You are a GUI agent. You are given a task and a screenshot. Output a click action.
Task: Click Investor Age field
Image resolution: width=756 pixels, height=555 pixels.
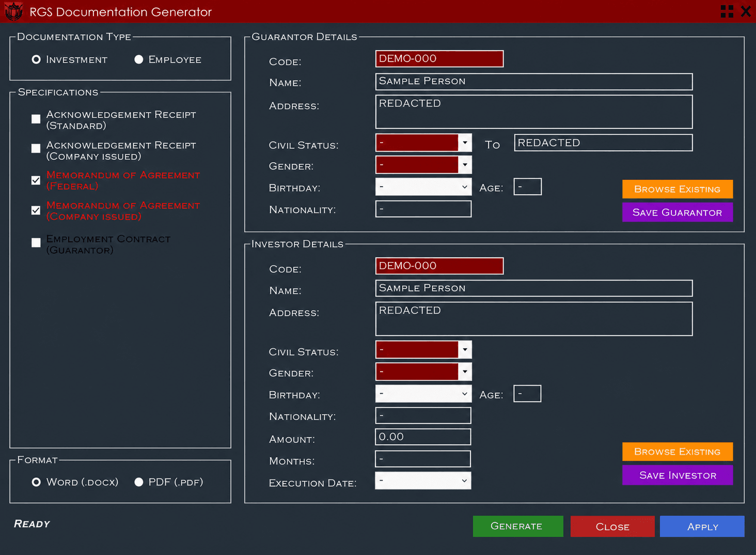click(527, 393)
